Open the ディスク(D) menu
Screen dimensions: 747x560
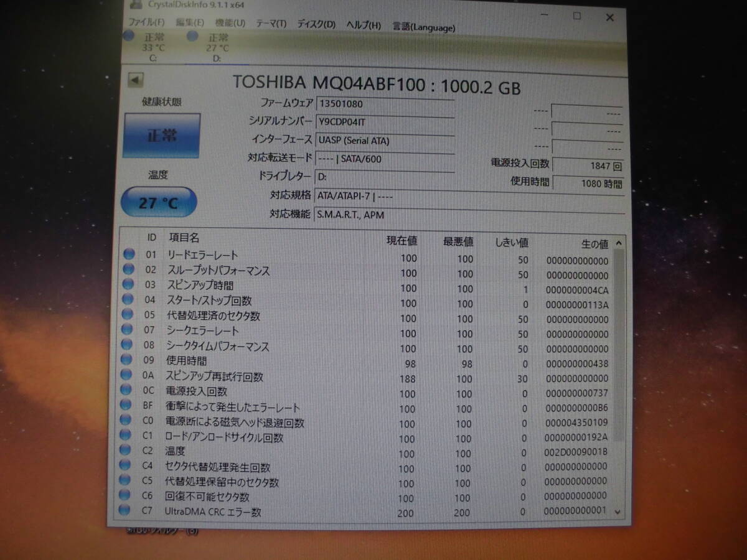point(316,24)
